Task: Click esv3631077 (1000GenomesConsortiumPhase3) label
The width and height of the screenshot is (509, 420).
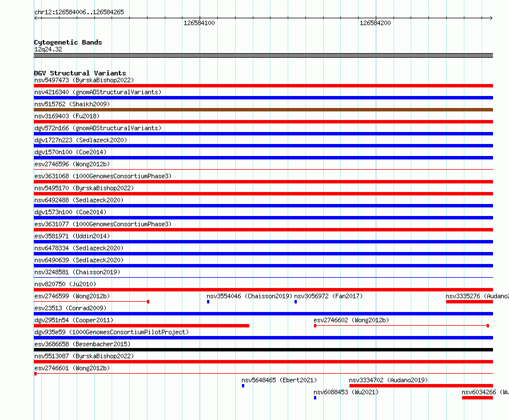Action: pos(103,224)
